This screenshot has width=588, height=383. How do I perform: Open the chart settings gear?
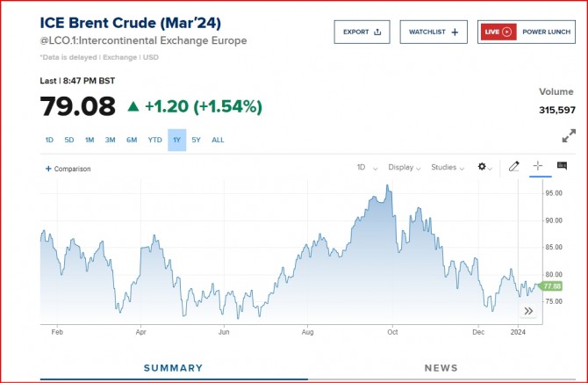point(482,166)
